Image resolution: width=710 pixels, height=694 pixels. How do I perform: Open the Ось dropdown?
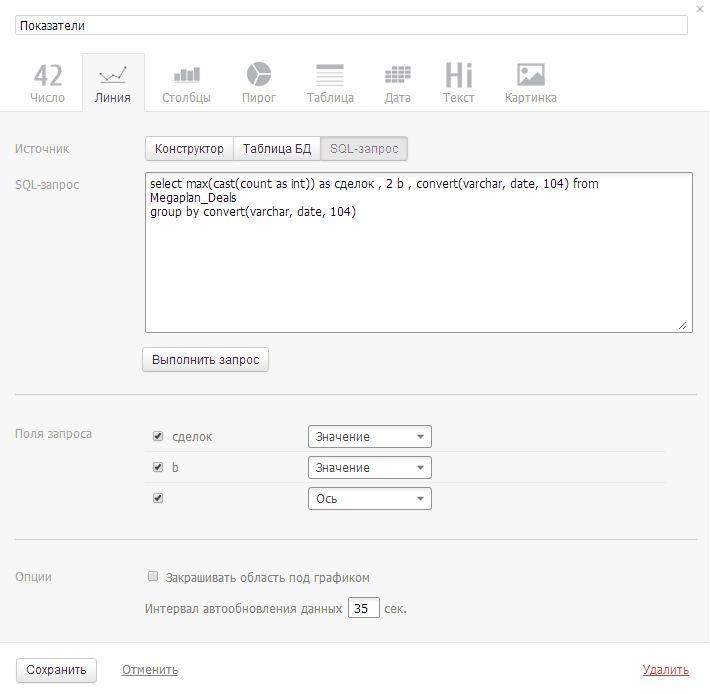pyautogui.click(x=369, y=498)
